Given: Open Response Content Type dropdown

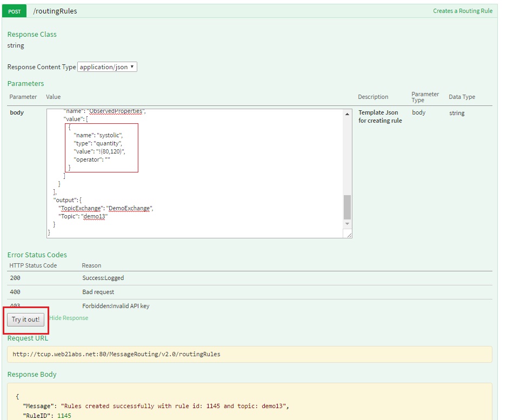Looking at the screenshot, I should pos(107,67).
